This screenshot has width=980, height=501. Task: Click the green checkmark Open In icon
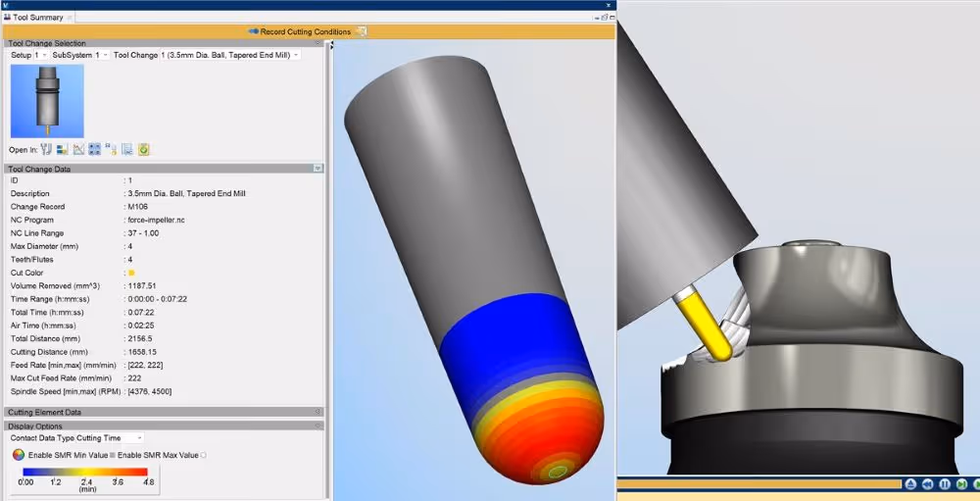click(143, 149)
